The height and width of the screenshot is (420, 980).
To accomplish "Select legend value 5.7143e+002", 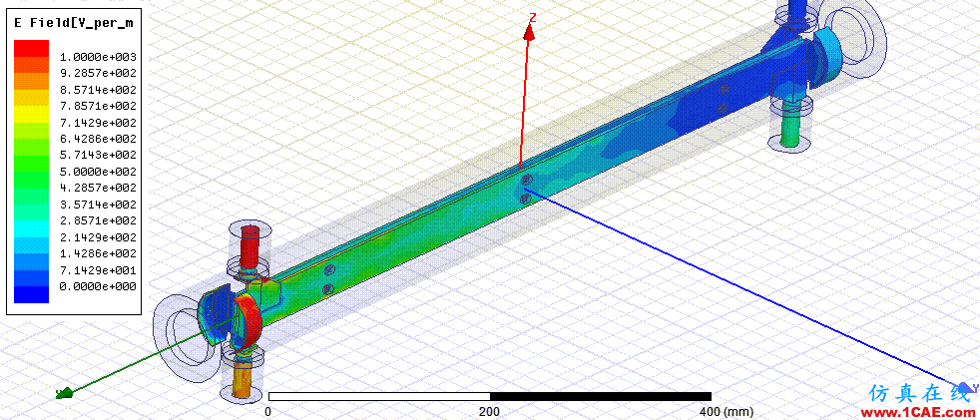I will 97,155.
